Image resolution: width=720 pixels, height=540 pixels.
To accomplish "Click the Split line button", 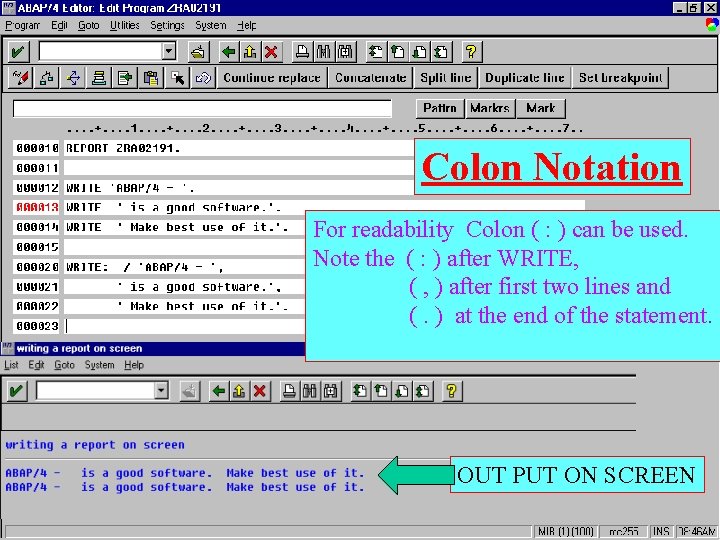I will click(445, 78).
